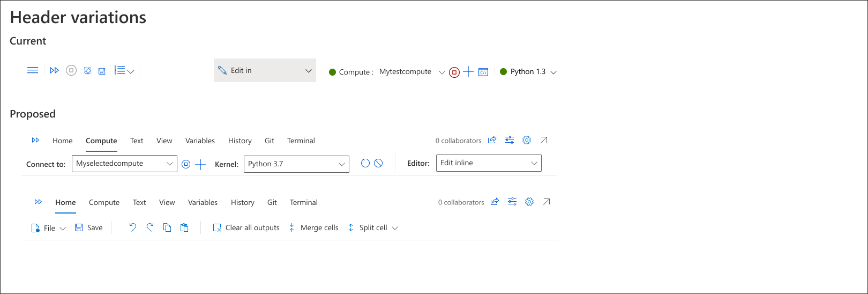Click the stop compute red circle icon
The width and height of the screenshot is (868, 294).
(x=454, y=72)
